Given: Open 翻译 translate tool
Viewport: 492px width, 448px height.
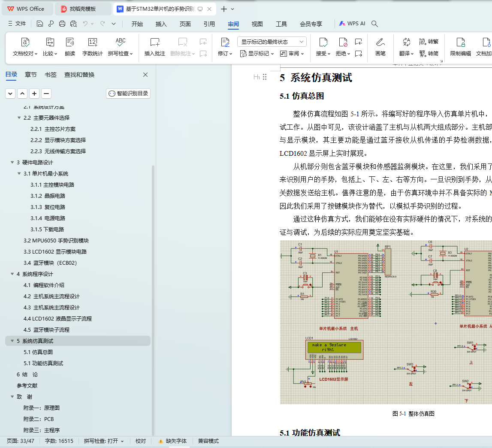Looking at the screenshot, I should (406, 47).
